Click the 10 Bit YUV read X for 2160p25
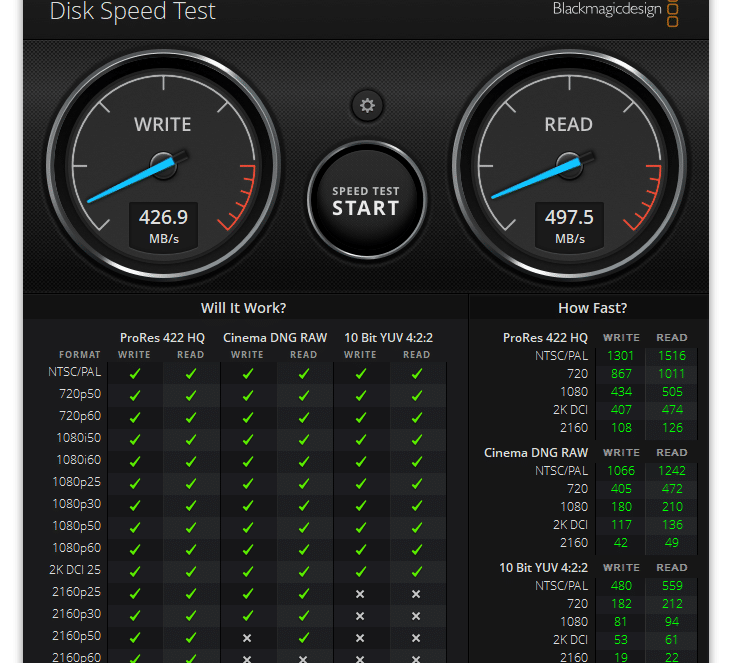The width and height of the screenshot is (732, 663). (x=416, y=594)
